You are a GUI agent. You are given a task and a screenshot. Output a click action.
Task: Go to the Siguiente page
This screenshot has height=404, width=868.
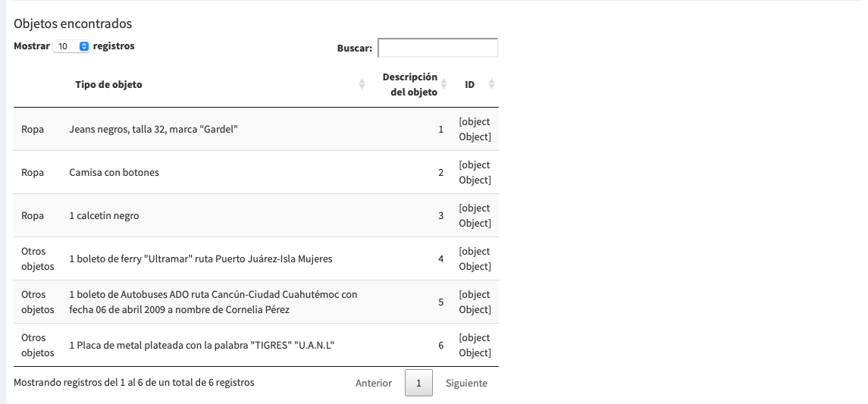pos(466,383)
